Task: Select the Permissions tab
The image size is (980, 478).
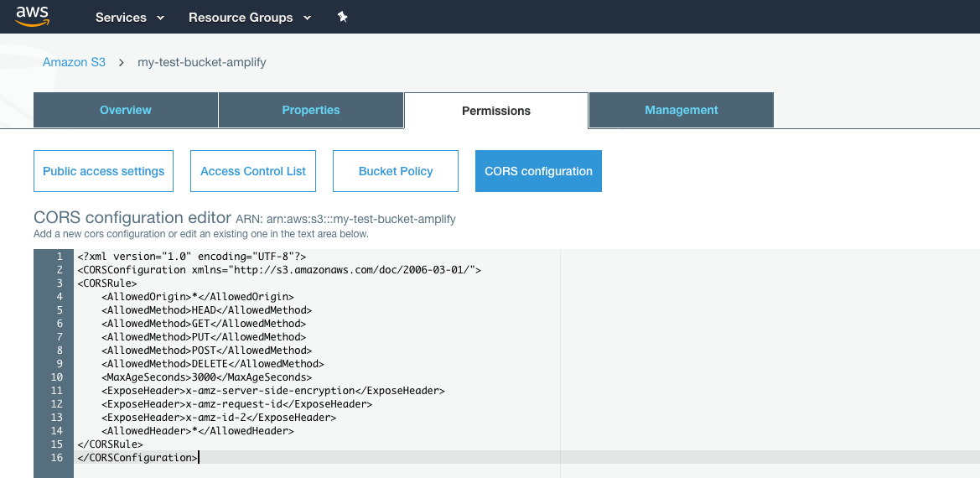Action: click(496, 111)
